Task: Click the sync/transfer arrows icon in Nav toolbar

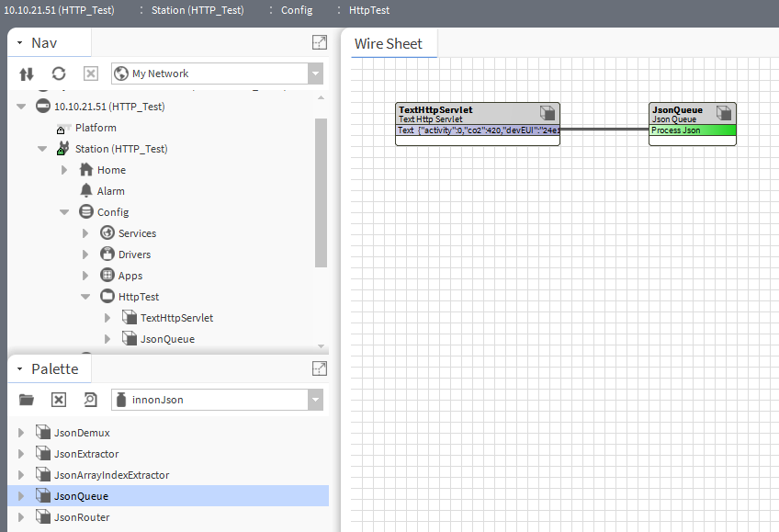Action: 27,74
